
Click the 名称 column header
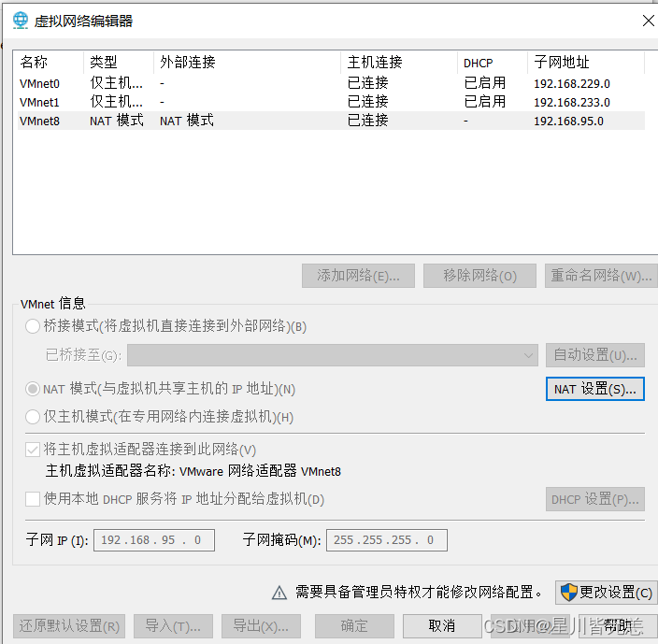pyautogui.click(x=49, y=62)
